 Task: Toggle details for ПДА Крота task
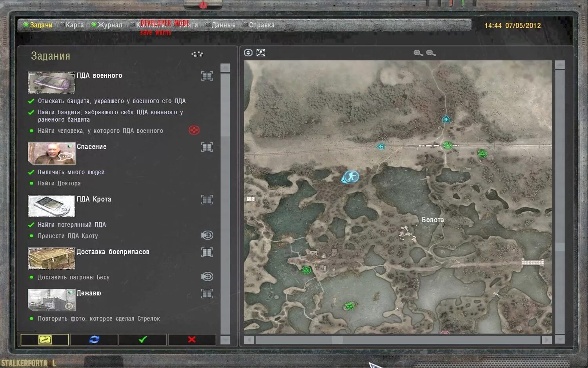point(207,200)
